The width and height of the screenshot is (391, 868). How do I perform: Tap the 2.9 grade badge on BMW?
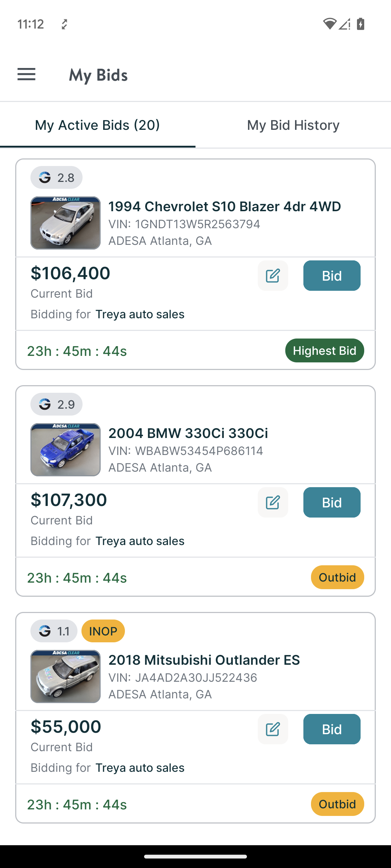click(56, 404)
